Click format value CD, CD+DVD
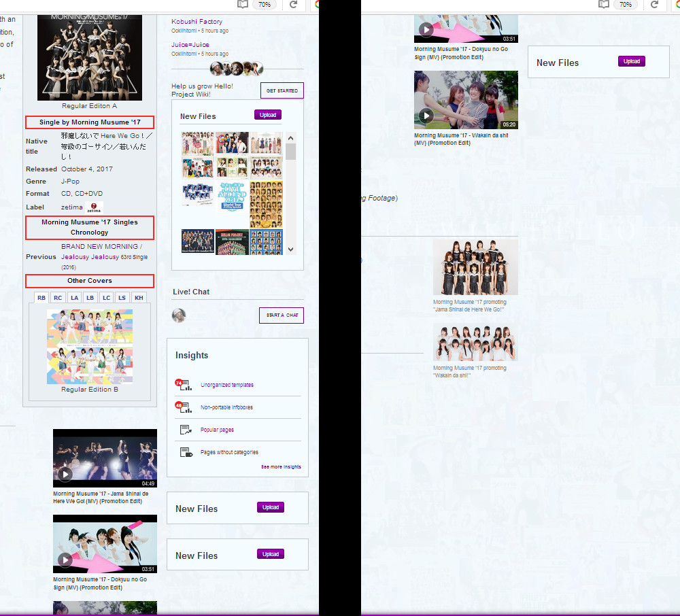The image size is (680, 616). [82, 193]
